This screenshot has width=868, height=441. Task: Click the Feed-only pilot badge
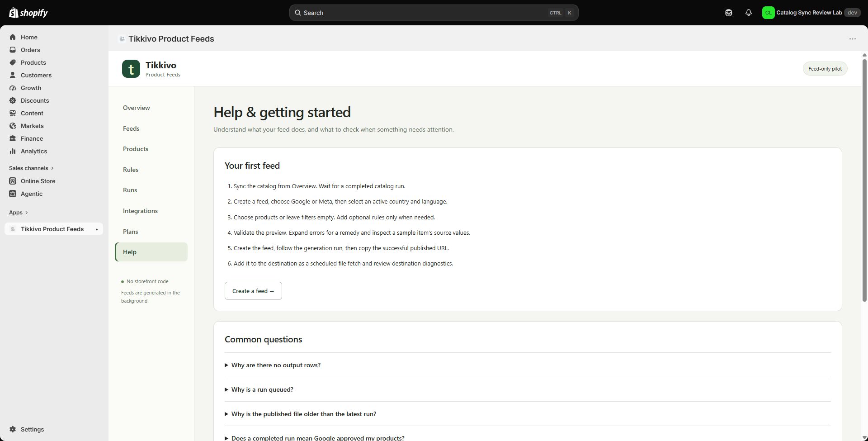tap(825, 69)
